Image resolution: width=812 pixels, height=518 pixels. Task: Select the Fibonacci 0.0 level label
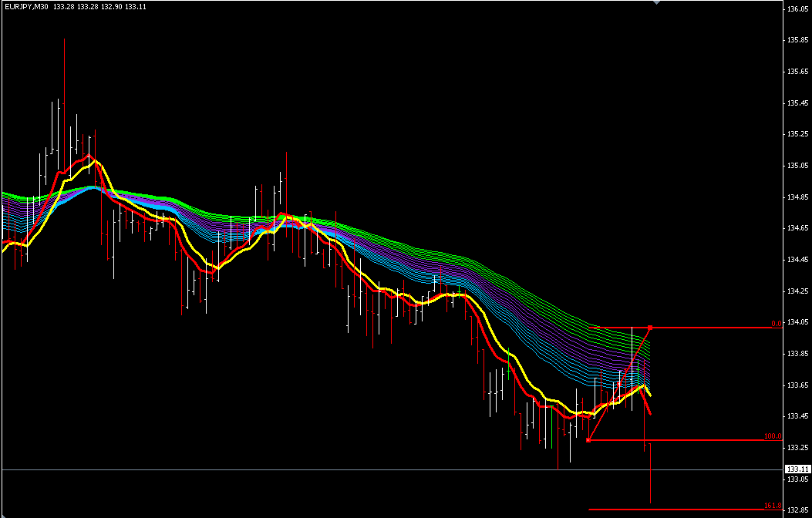click(x=777, y=324)
